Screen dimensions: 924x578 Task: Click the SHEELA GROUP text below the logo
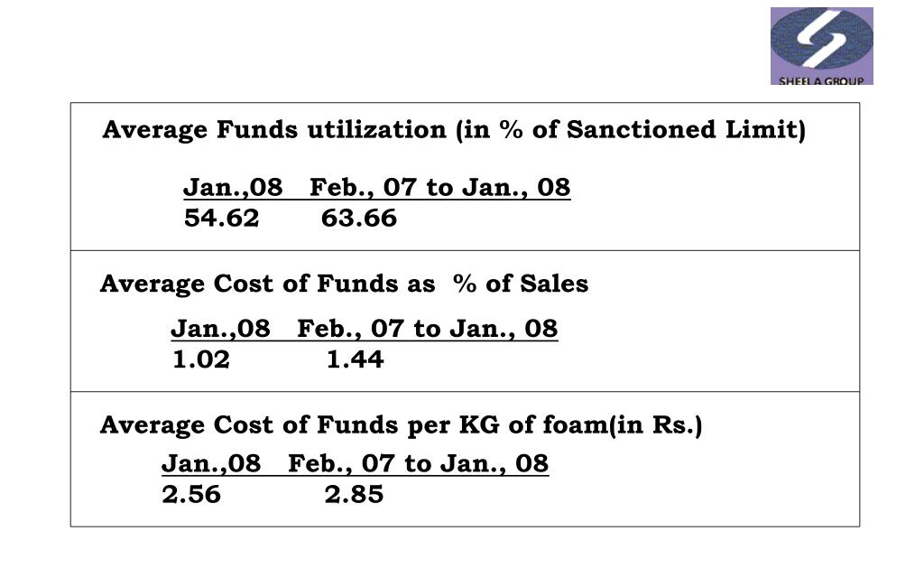pyautogui.click(x=821, y=80)
